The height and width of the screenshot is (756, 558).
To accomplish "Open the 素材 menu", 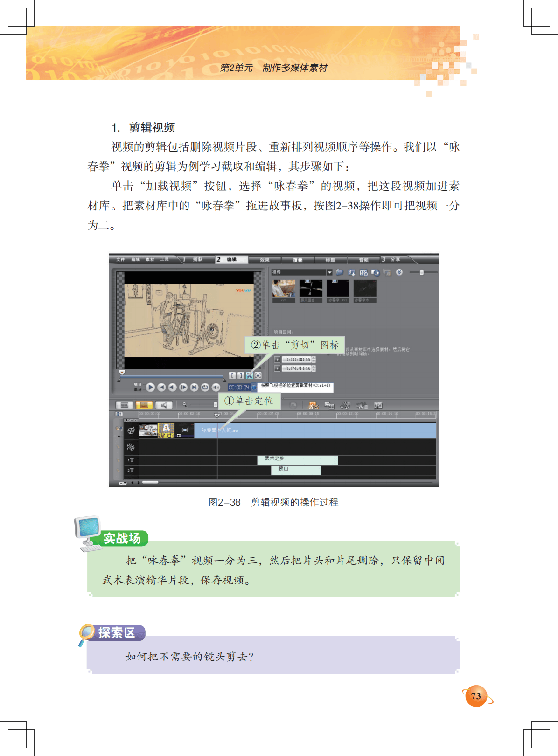I will click(x=150, y=259).
